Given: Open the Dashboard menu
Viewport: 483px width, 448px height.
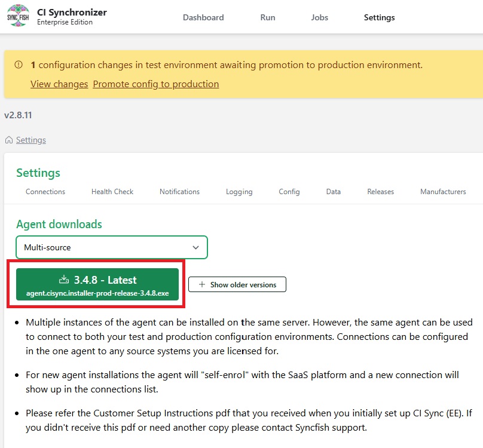Looking at the screenshot, I should point(203,17).
